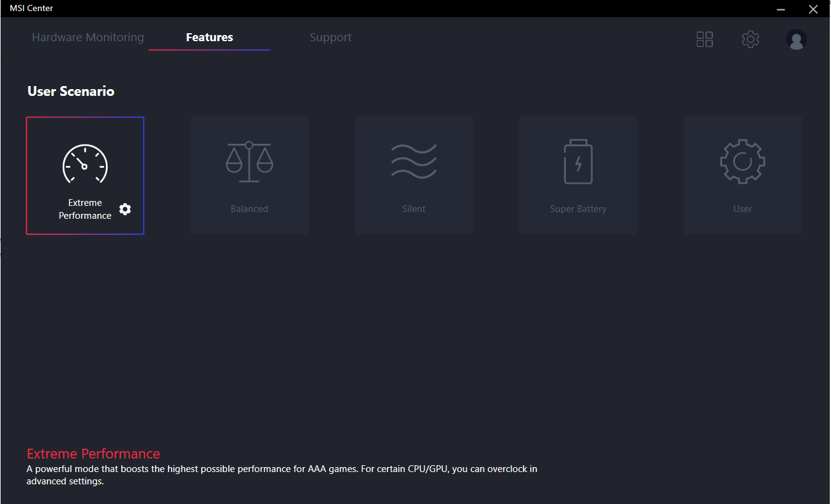Image resolution: width=831 pixels, height=504 pixels.
Task: Select the User scenario
Action: click(x=742, y=176)
